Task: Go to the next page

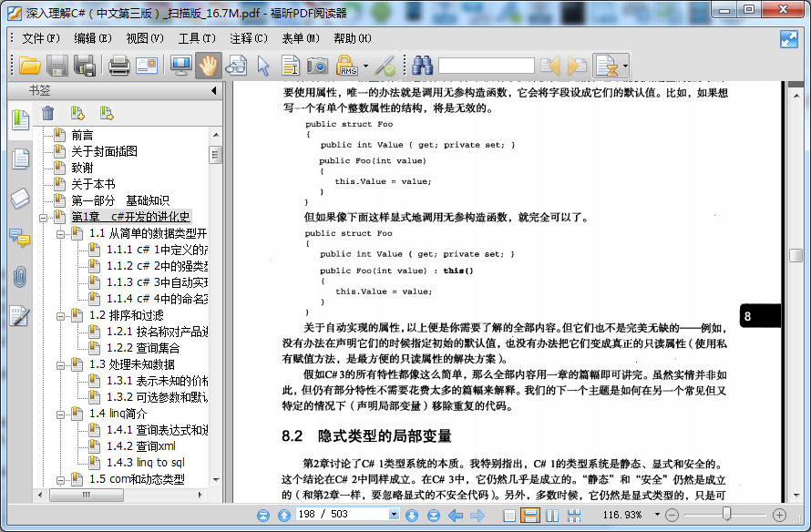Action: (412, 515)
